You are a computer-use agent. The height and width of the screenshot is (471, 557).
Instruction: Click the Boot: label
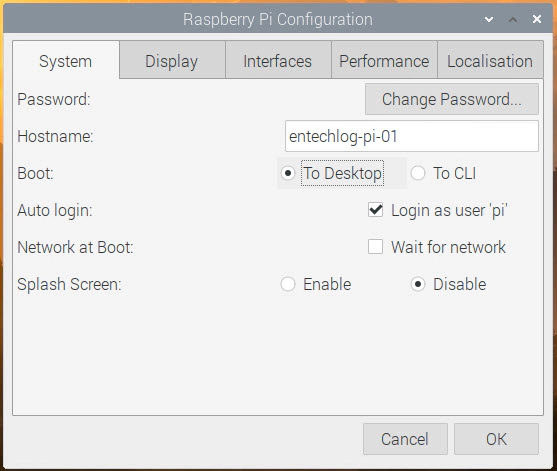(35, 173)
